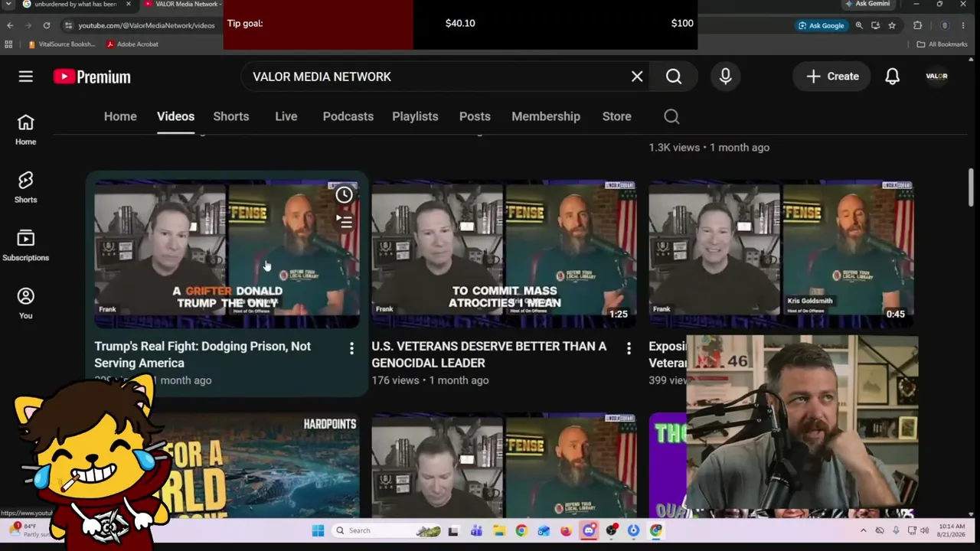Open the volume control in system tray

(x=924, y=530)
